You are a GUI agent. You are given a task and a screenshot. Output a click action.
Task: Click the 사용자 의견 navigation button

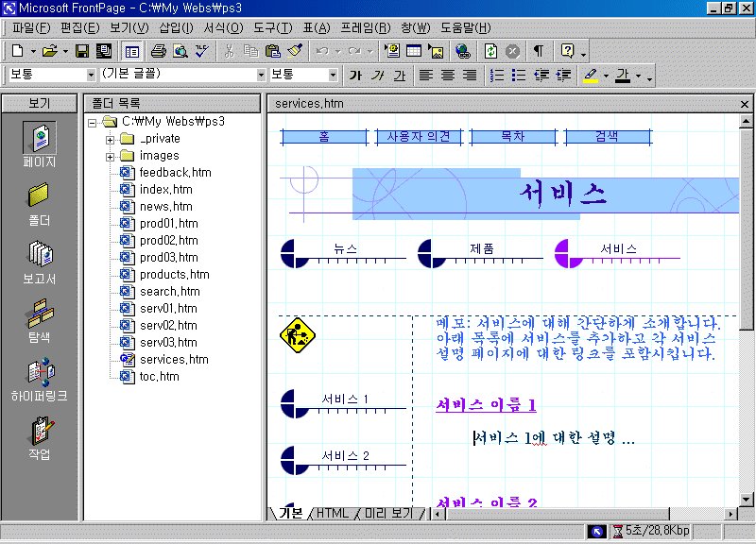419,136
